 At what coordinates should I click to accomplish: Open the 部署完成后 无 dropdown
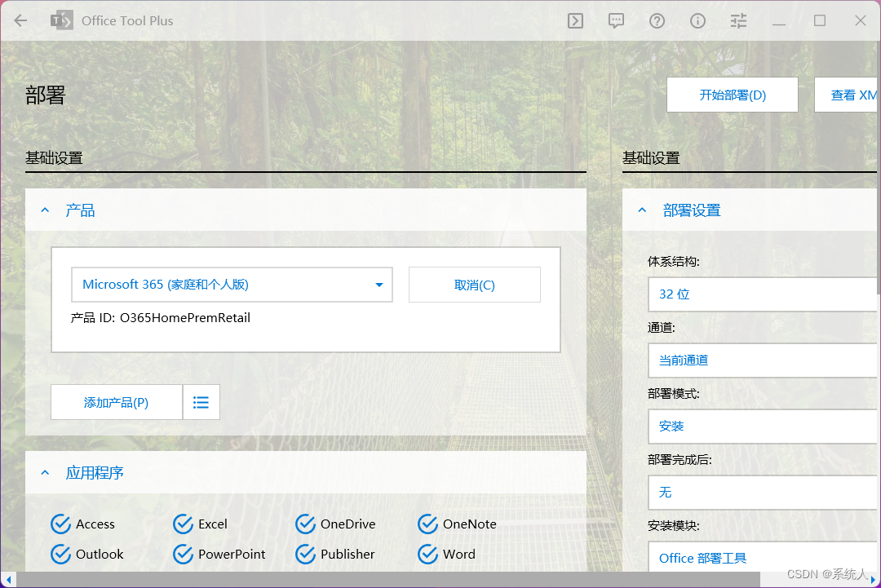764,493
